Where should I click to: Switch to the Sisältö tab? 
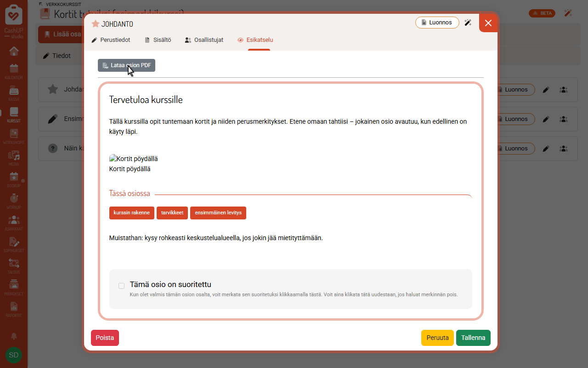click(158, 40)
